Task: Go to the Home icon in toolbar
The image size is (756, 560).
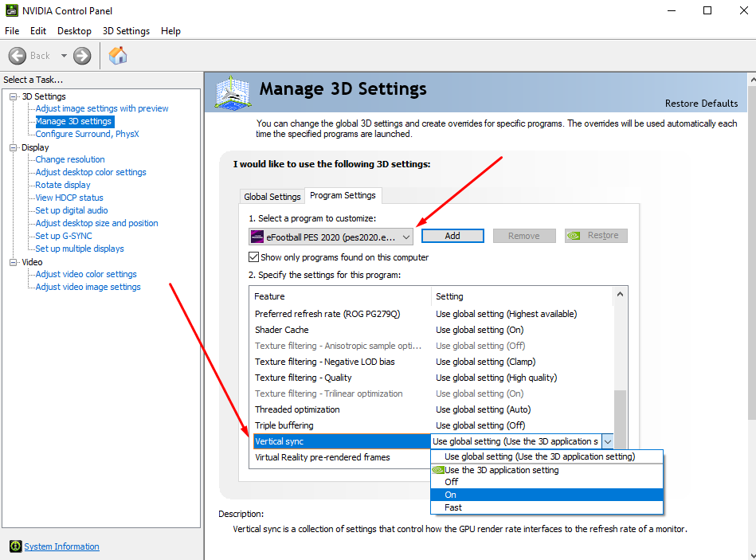Action: coord(118,56)
